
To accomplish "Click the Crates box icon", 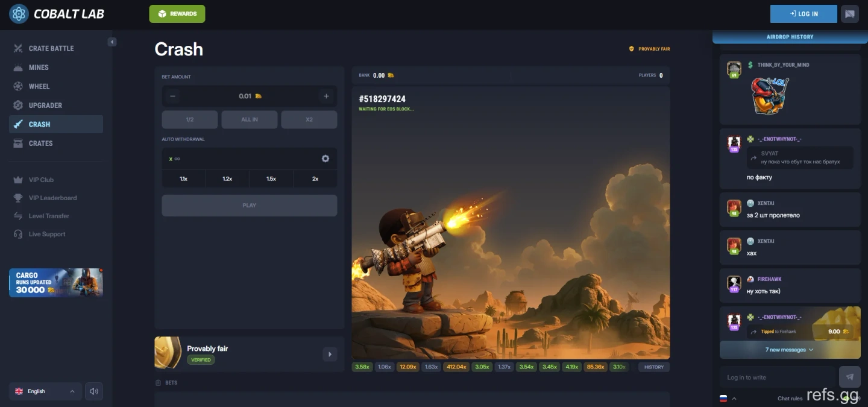I will (18, 144).
